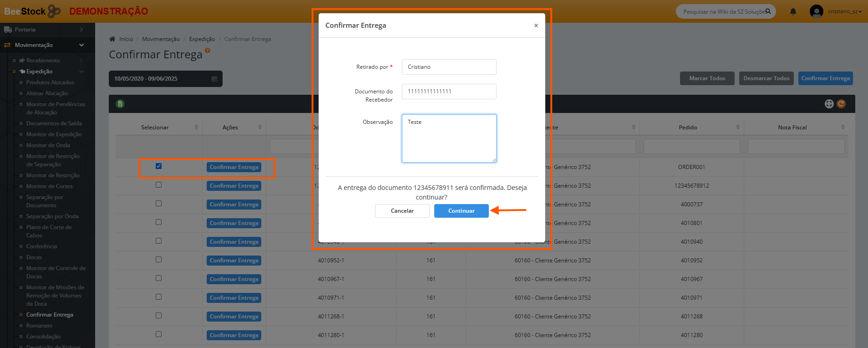This screenshot has height=348, width=868.
Task: Open Romaneio in the sidebar
Action: pyautogui.click(x=39, y=326)
